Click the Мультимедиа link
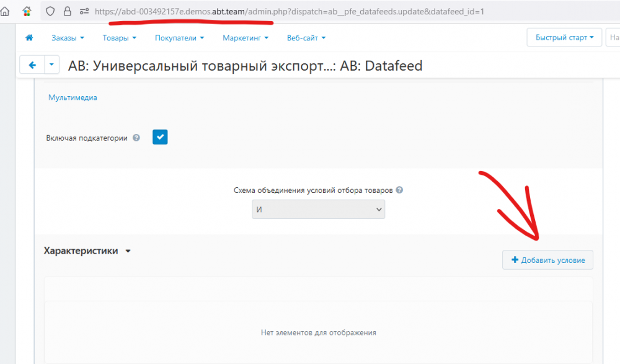620x364 pixels. tap(73, 97)
